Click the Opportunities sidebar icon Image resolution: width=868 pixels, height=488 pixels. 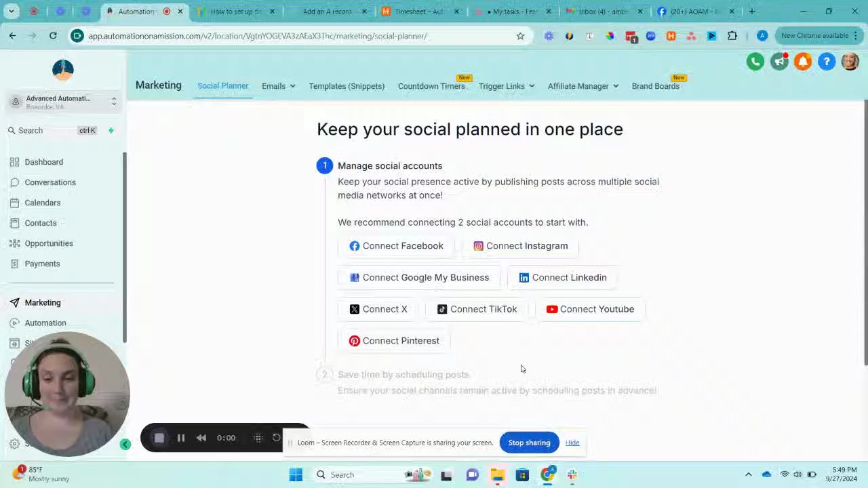(14, 243)
